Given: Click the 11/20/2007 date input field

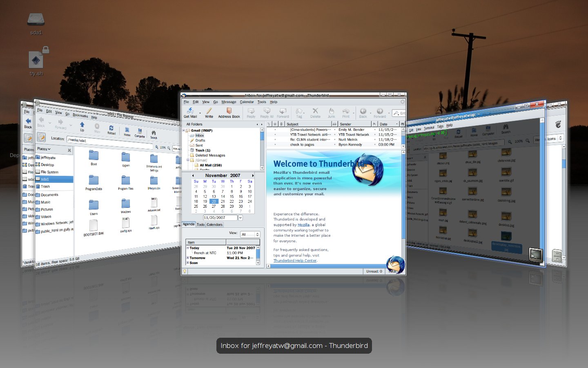Looking at the screenshot, I should pyautogui.click(x=220, y=218).
